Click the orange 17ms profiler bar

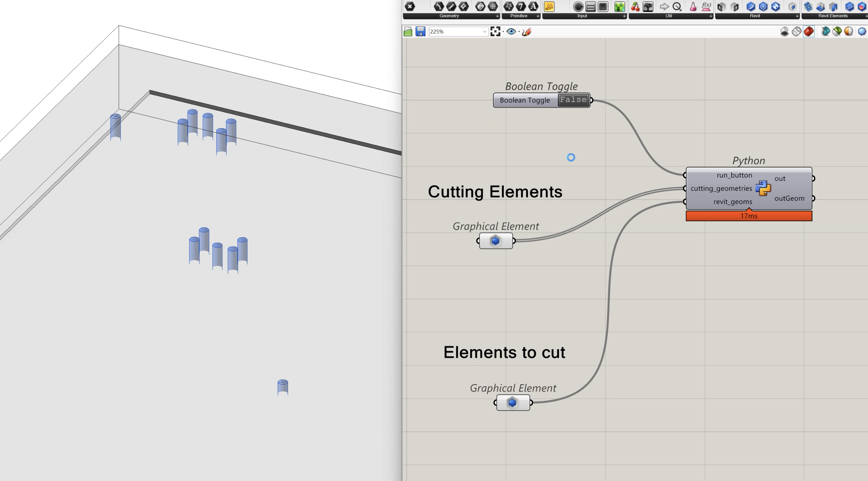click(749, 216)
